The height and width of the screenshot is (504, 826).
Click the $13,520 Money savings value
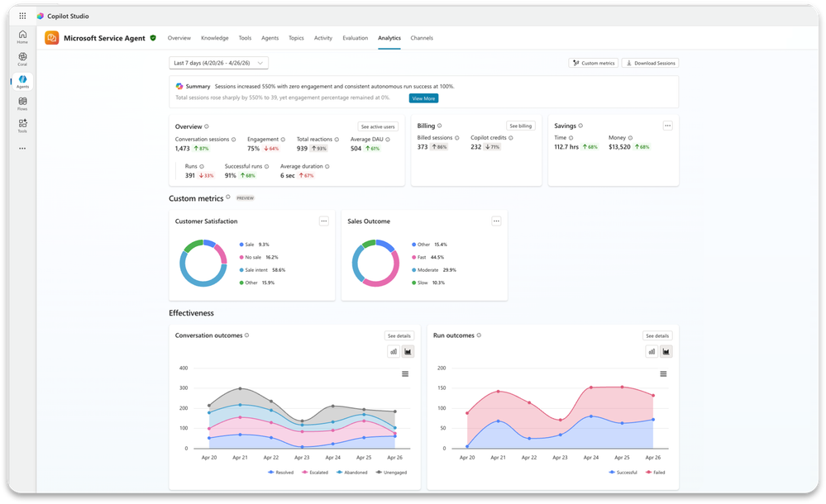pos(619,147)
